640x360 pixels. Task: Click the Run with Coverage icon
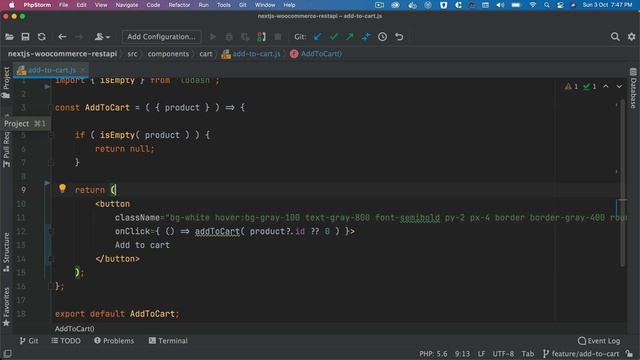(245, 37)
